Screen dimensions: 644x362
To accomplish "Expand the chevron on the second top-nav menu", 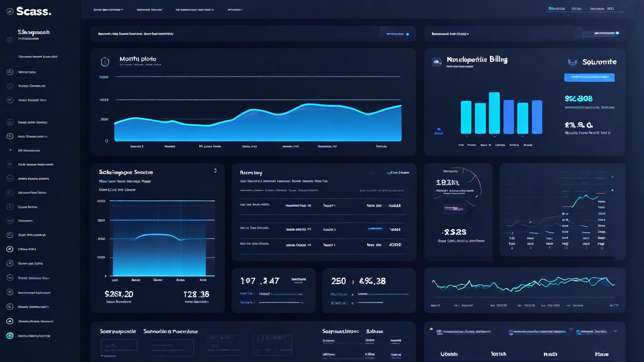I will coord(149,9).
